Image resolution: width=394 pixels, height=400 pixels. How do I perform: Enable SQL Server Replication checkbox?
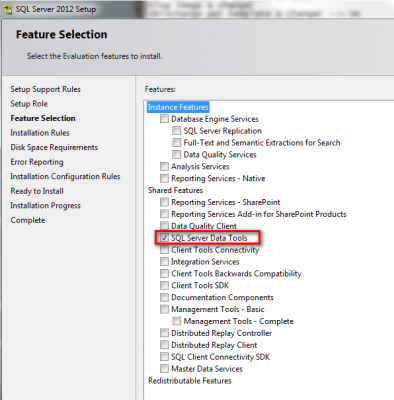click(176, 131)
